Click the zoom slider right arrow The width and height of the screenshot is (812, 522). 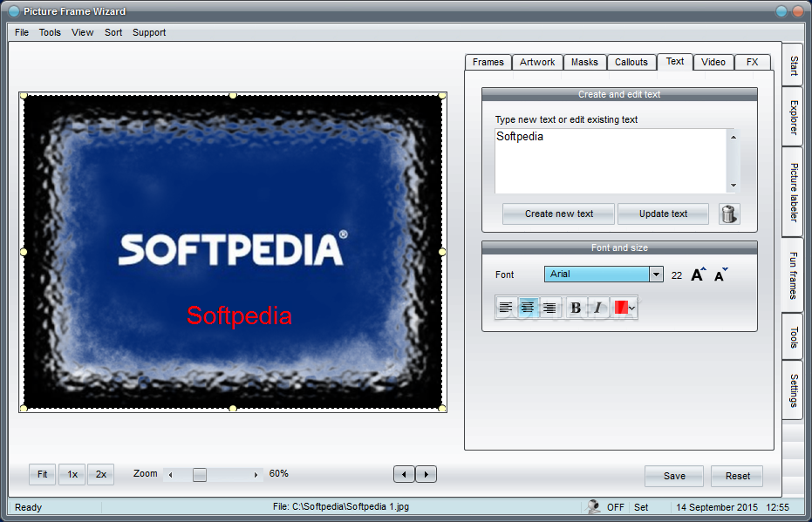(x=256, y=474)
